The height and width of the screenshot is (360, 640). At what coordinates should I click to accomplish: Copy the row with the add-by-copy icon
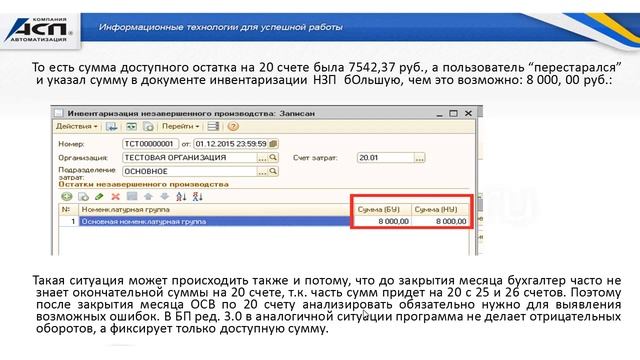coord(83,197)
